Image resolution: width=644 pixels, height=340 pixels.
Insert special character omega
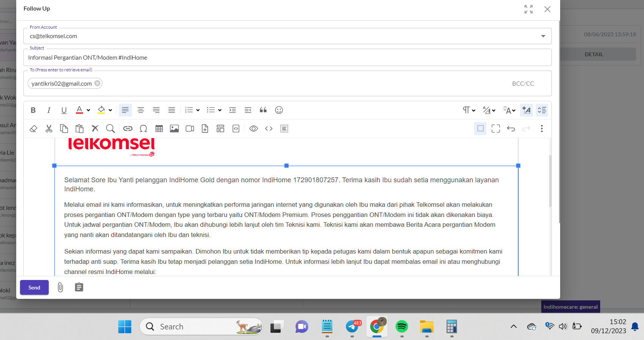[143, 129]
